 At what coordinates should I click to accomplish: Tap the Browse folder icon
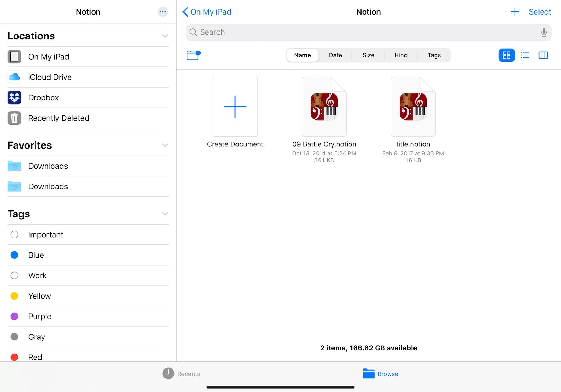[x=369, y=374]
